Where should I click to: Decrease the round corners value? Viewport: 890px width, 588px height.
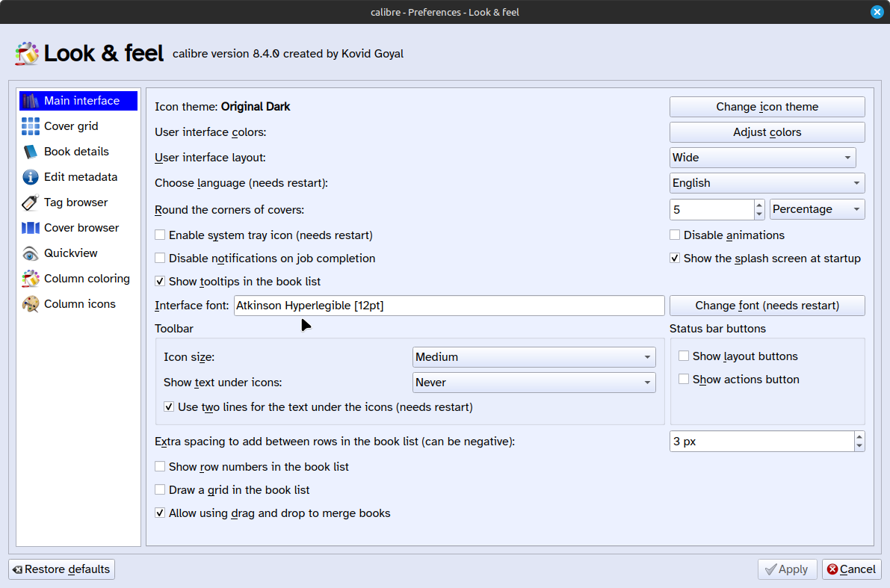(759, 214)
